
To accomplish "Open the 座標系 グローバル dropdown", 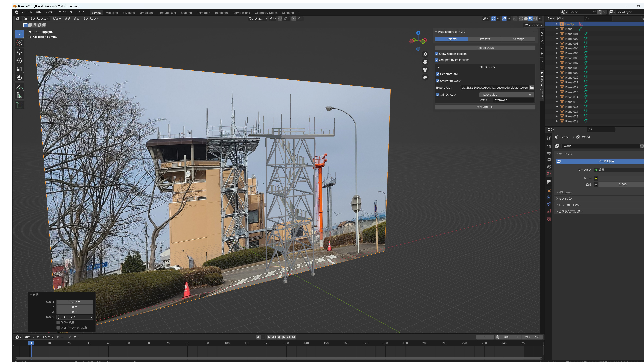I will point(75,317).
